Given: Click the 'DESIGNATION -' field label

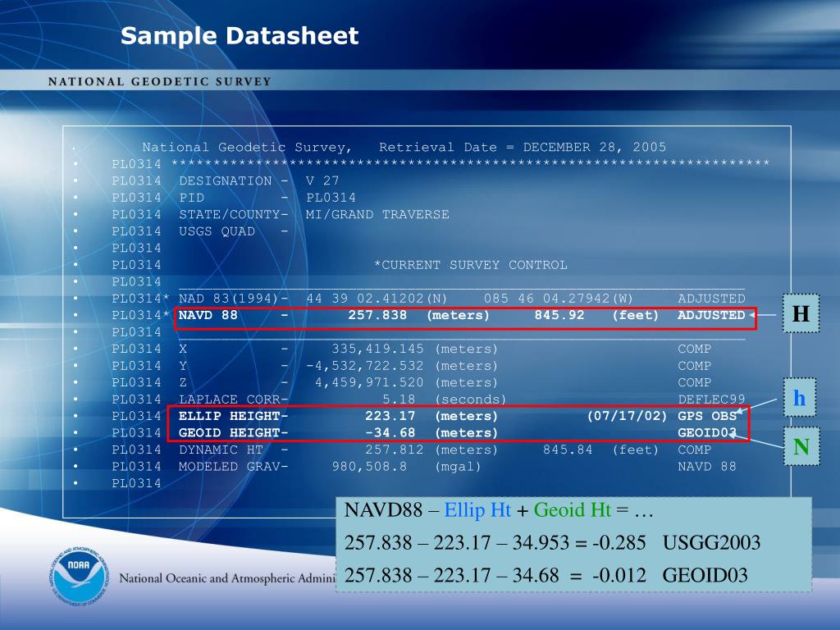Looking at the screenshot, I should pyautogui.click(x=234, y=181).
